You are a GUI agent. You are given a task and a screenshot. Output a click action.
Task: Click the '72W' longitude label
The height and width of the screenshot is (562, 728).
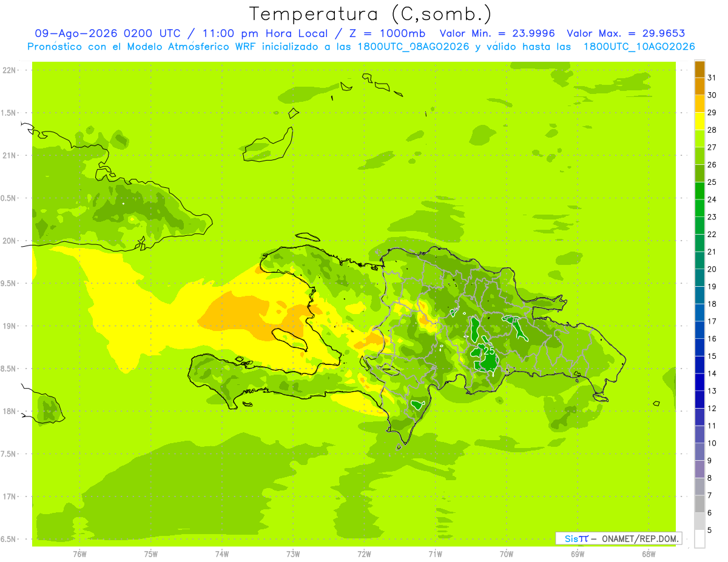coord(365,554)
